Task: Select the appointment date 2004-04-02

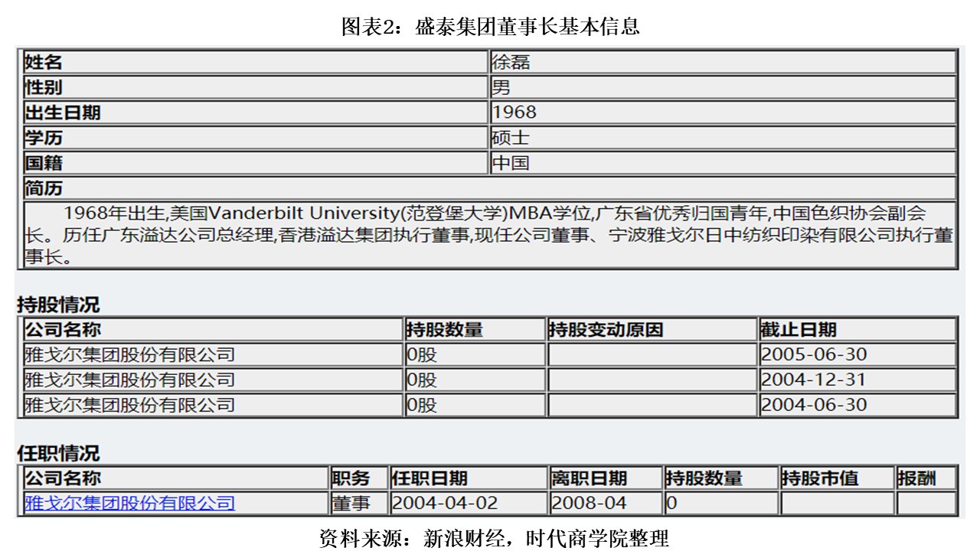Action: 445,503
